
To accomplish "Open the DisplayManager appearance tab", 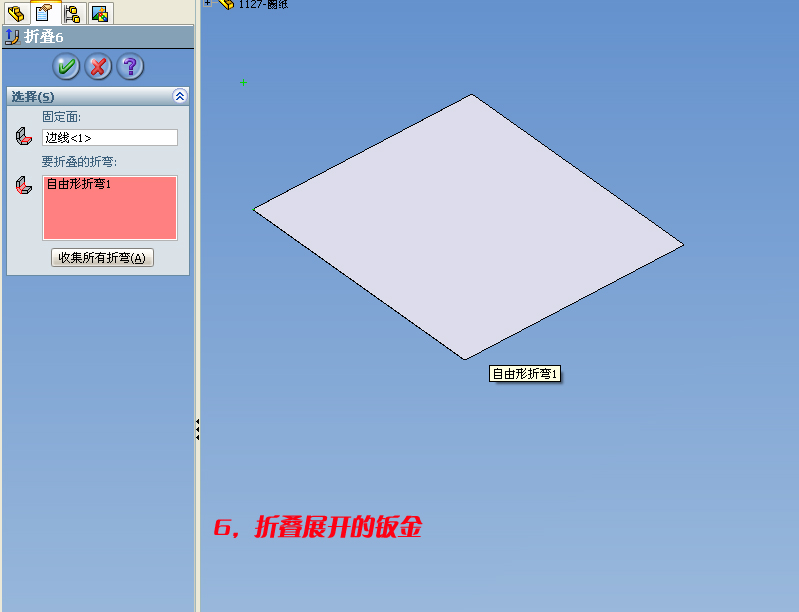I will [100, 13].
